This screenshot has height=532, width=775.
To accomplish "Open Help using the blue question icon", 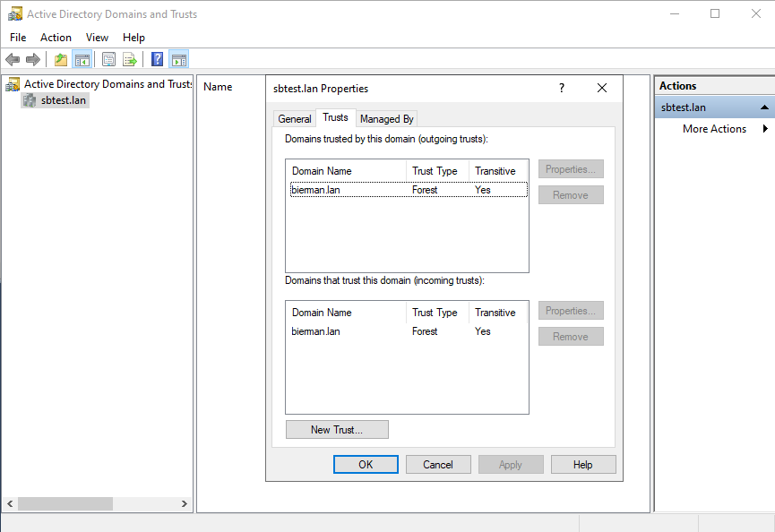I will click(157, 60).
